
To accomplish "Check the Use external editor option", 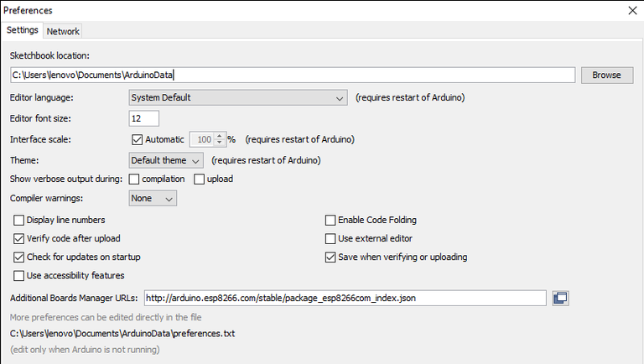I will [330, 239].
